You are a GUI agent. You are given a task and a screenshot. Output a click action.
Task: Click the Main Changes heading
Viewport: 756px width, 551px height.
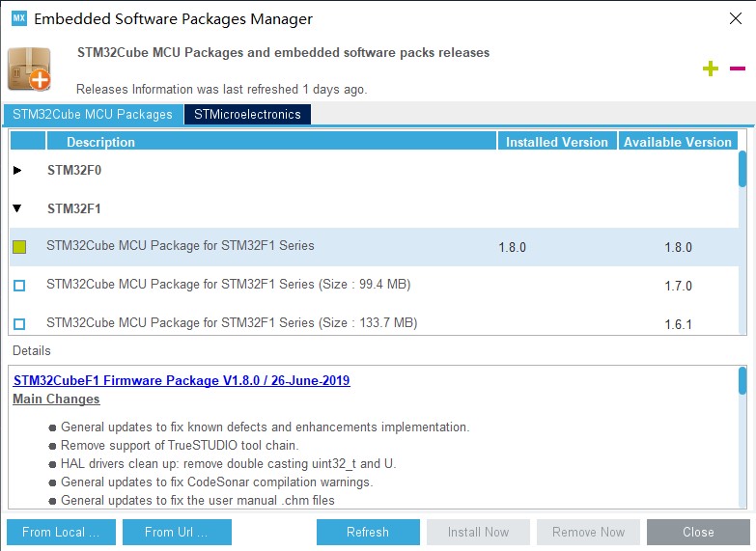(x=56, y=399)
